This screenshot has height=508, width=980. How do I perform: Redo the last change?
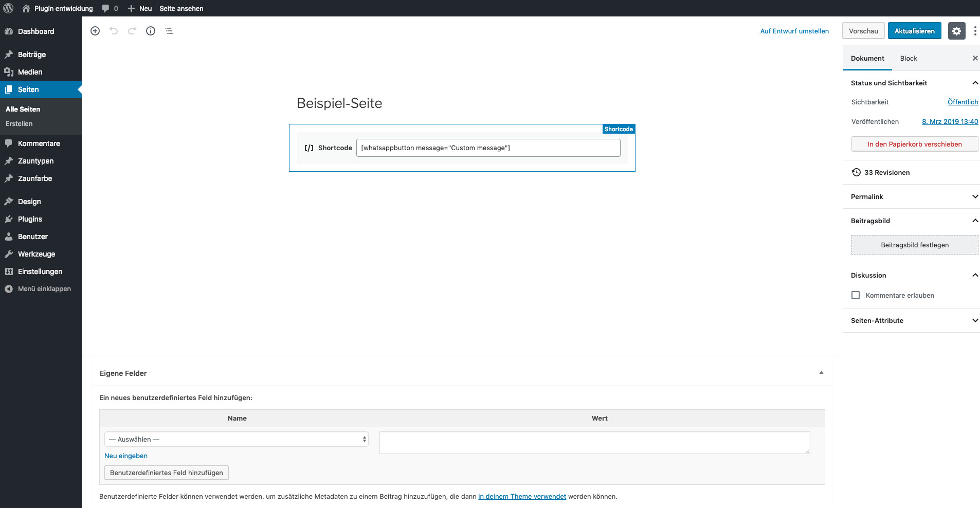click(x=132, y=31)
